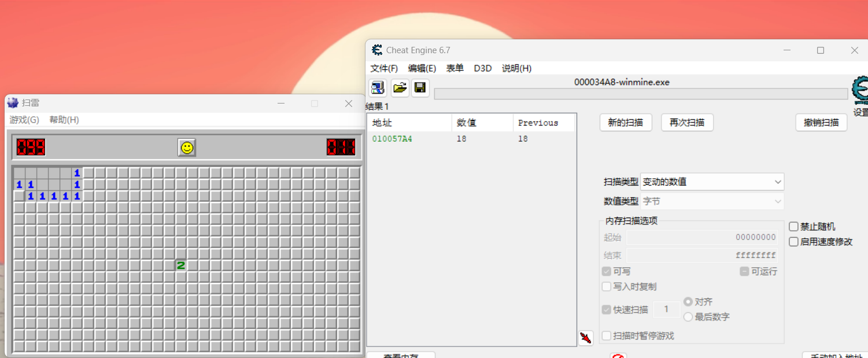Viewport: 868px width, 358px height.
Task: Open the D3D menu in Cheat Engine
Action: (483, 68)
